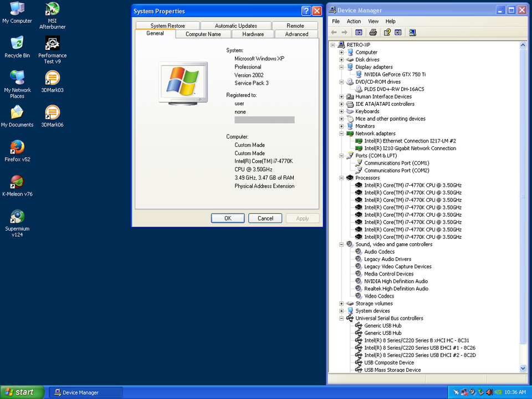
Task: Switch to the Hardware tab
Action: tap(253, 34)
